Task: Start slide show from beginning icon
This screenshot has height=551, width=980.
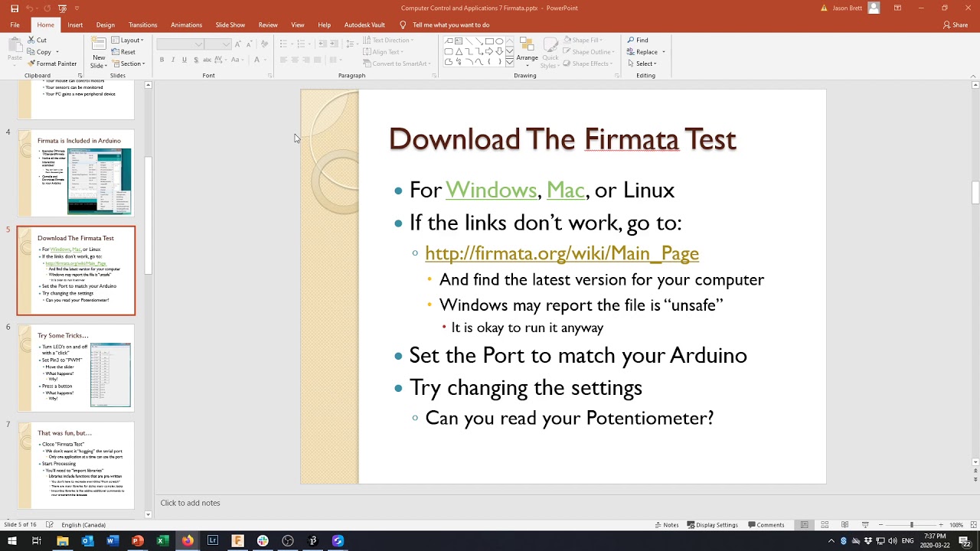Action: click(x=63, y=8)
